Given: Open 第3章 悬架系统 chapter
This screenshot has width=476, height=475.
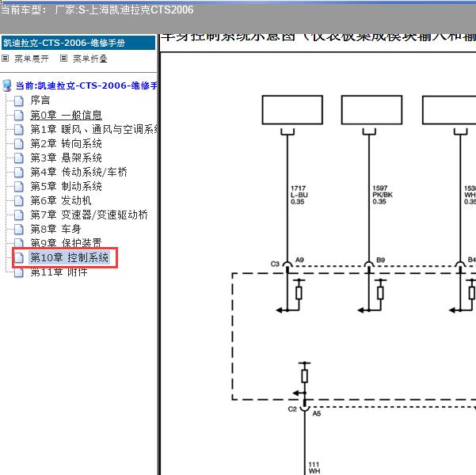Looking at the screenshot, I should click(66, 158).
